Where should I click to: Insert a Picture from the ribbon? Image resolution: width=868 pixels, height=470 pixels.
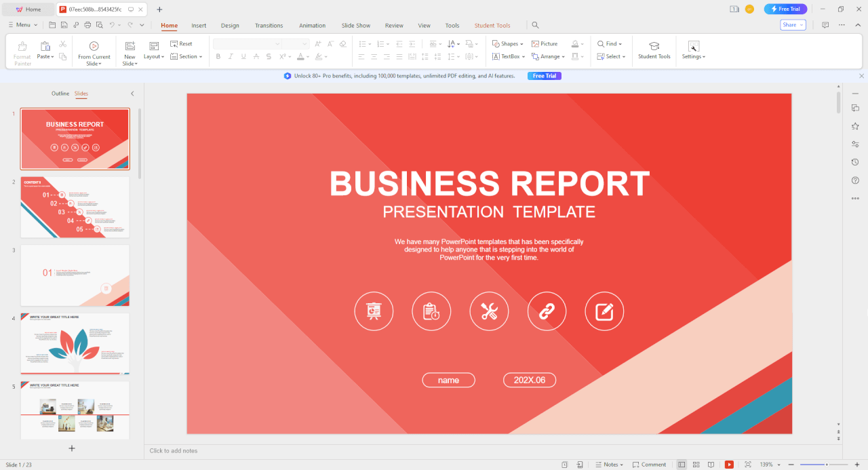545,43
